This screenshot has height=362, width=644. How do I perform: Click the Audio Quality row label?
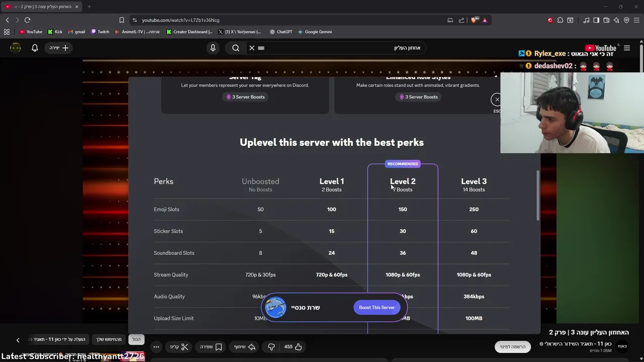169,297
